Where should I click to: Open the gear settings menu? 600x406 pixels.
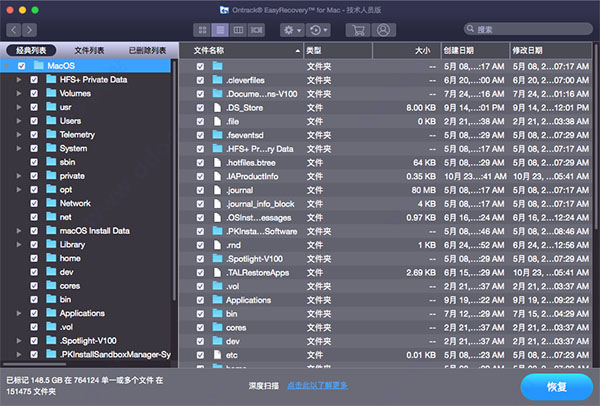[292, 30]
